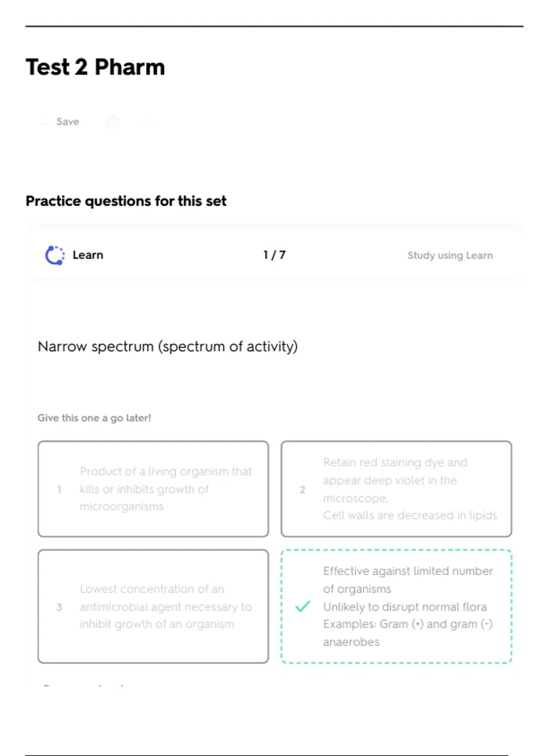Click the 'Practice questions for this set' heading
This screenshot has width=534, height=756.
(x=126, y=201)
